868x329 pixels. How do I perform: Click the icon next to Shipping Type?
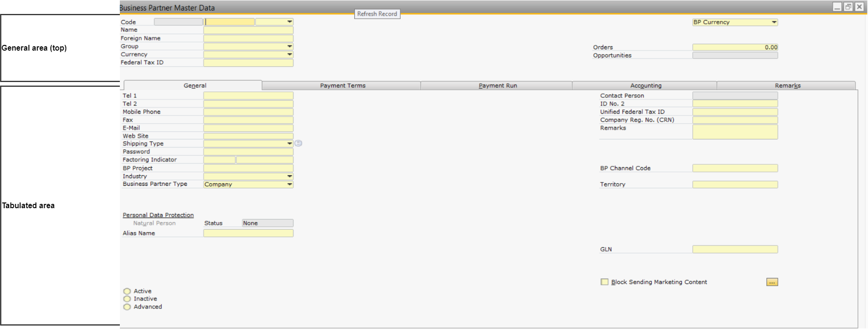pyautogui.click(x=298, y=143)
